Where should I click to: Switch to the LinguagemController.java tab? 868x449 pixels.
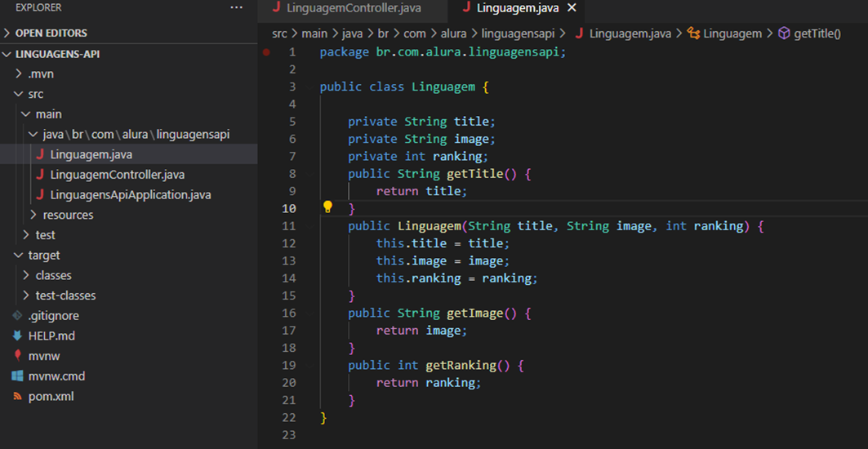(353, 8)
